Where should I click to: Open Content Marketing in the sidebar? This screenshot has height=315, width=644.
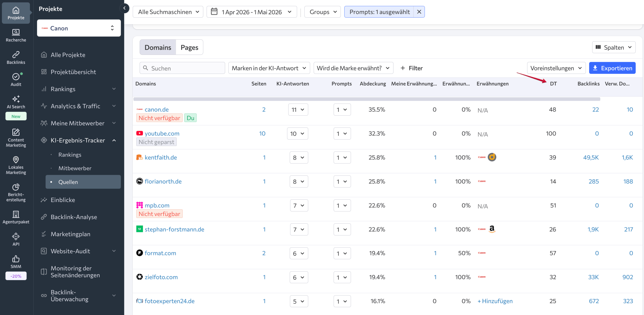point(16,138)
